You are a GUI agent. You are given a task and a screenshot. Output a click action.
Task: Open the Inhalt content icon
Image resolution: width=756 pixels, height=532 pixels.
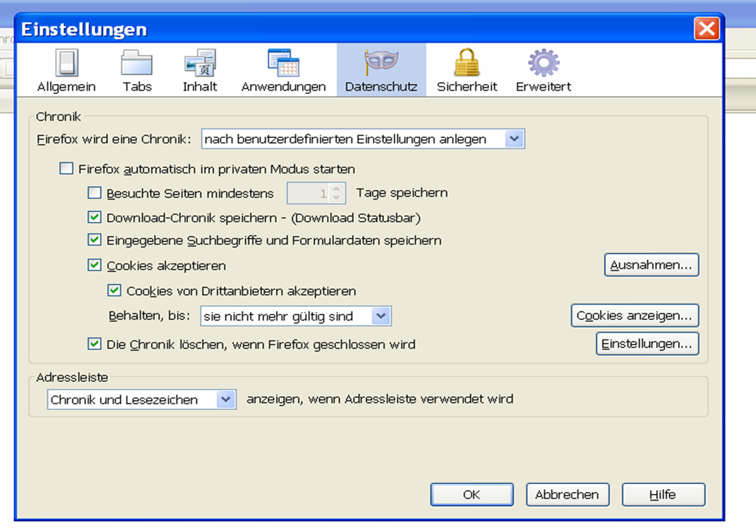click(x=200, y=63)
